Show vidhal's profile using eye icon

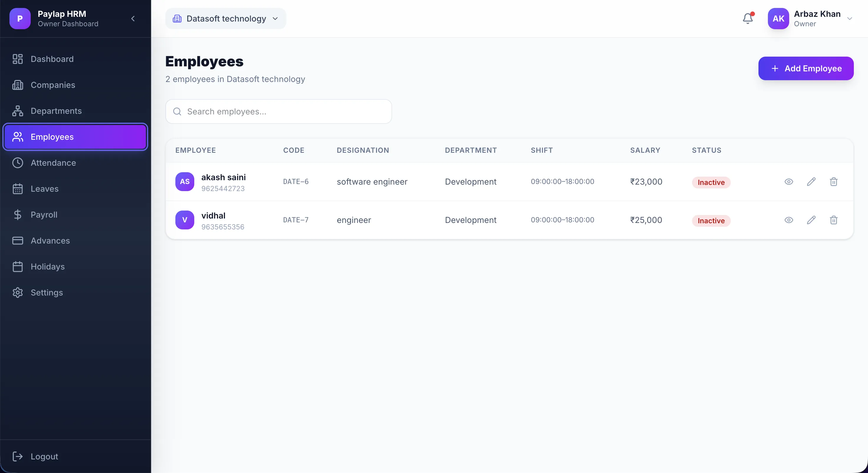pyautogui.click(x=789, y=220)
